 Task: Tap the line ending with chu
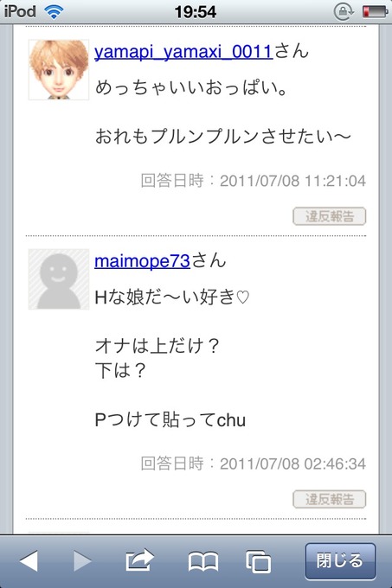click(x=170, y=420)
